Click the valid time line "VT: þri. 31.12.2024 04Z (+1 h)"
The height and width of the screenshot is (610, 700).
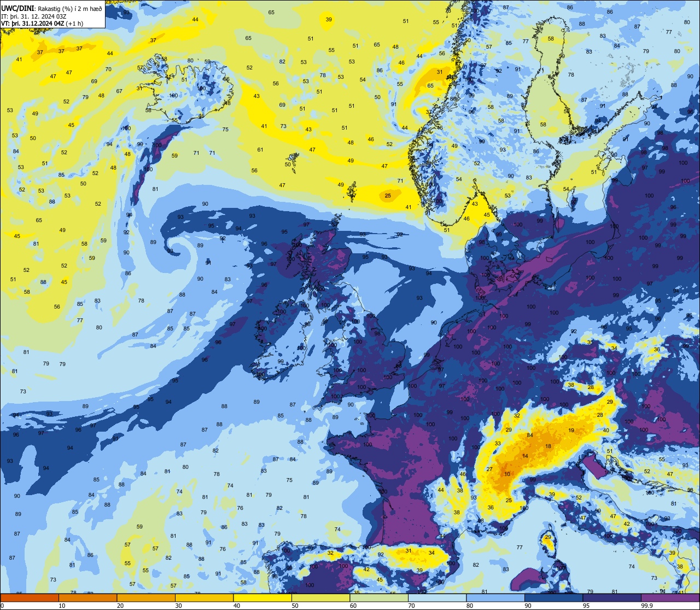[x=42, y=23]
